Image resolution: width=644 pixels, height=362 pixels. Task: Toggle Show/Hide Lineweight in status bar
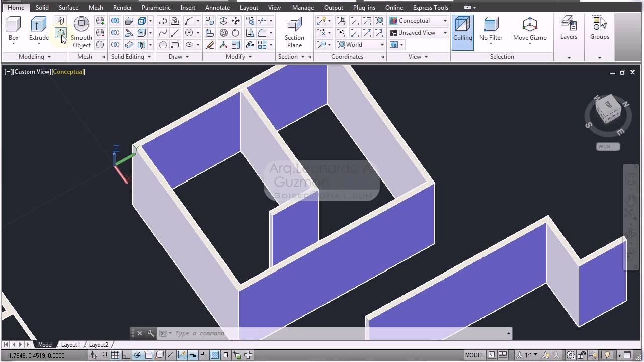[x=204, y=355]
